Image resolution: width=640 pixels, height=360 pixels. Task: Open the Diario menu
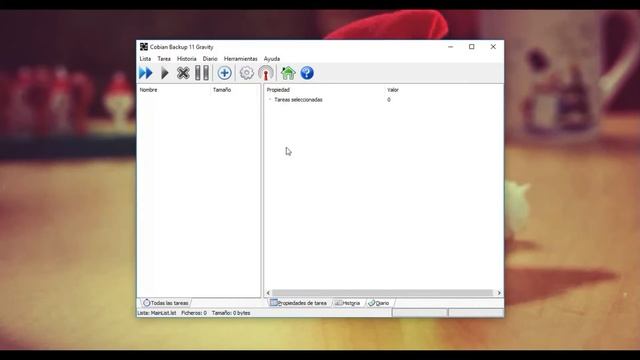coord(210,59)
